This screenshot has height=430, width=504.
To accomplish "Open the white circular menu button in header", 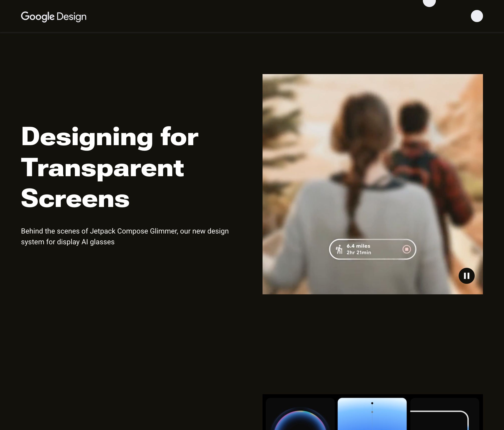I will tap(477, 16).
